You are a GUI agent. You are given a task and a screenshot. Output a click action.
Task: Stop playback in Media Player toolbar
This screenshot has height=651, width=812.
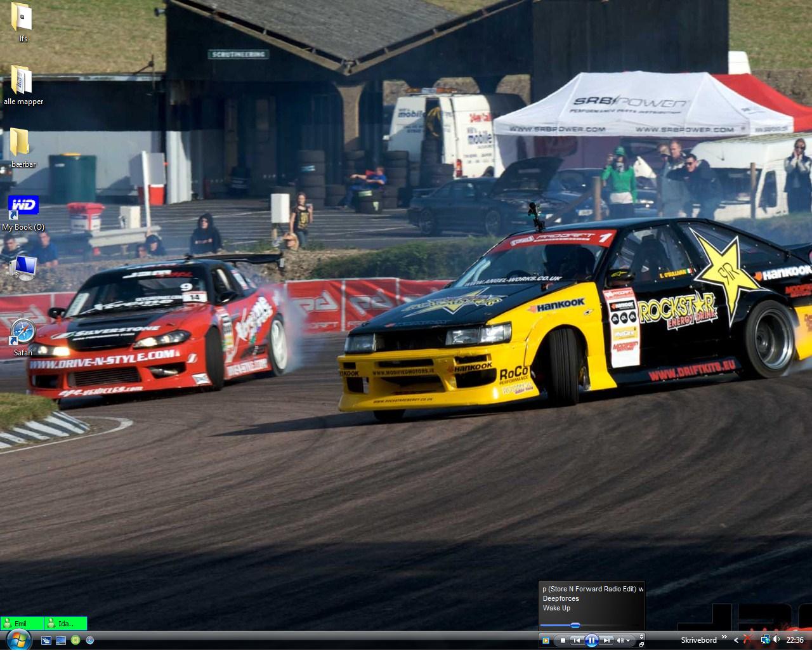(x=563, y=641)
